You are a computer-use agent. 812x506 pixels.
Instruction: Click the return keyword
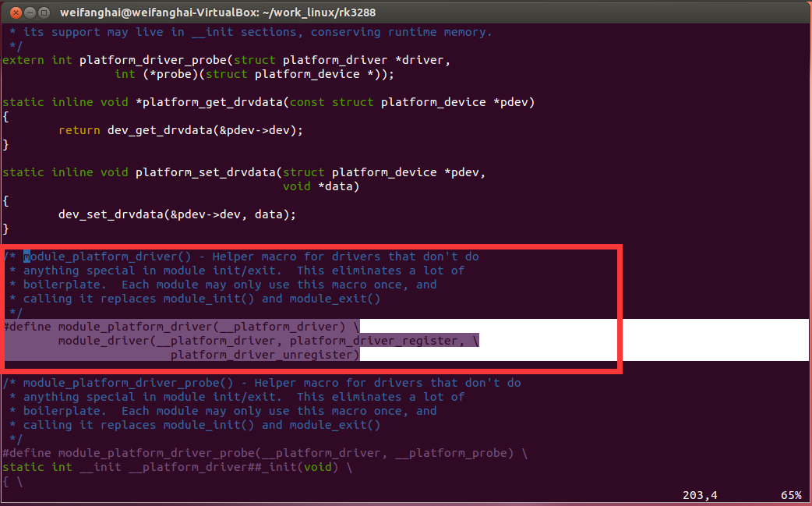[x=79, y=130]
